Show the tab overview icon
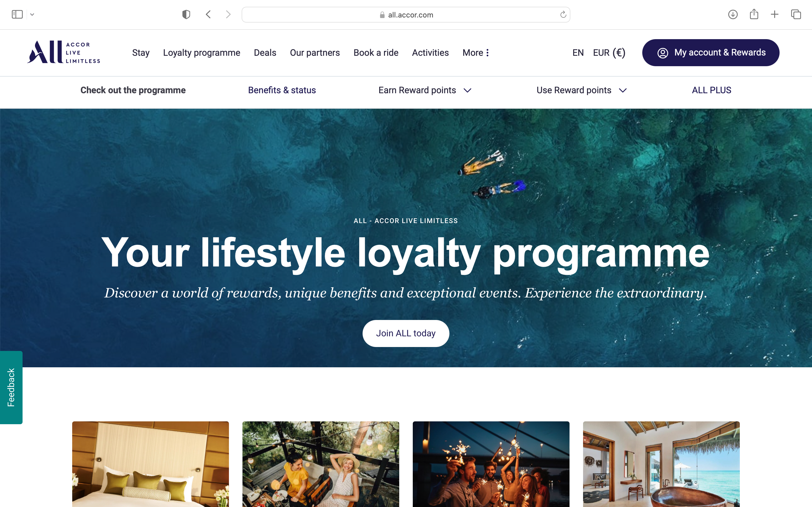Image resolution: width=812 pixels, height=507 pixels. tap(796, 14)
